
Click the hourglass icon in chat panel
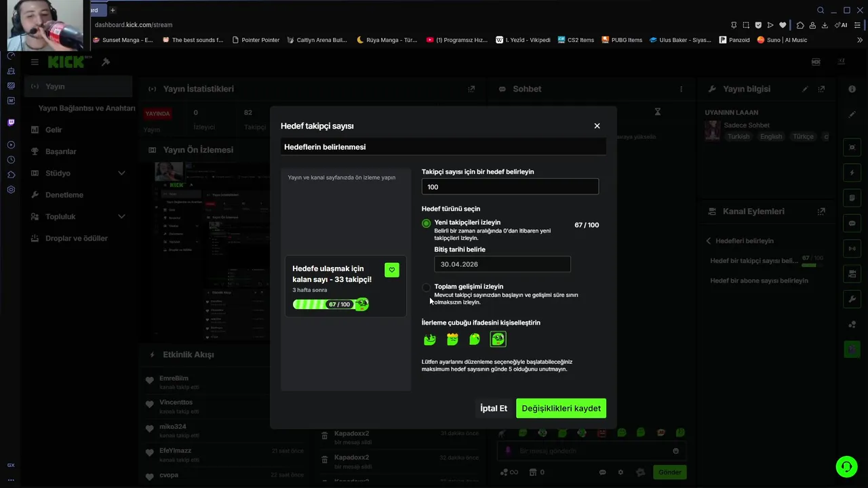[x=657, y=111]
